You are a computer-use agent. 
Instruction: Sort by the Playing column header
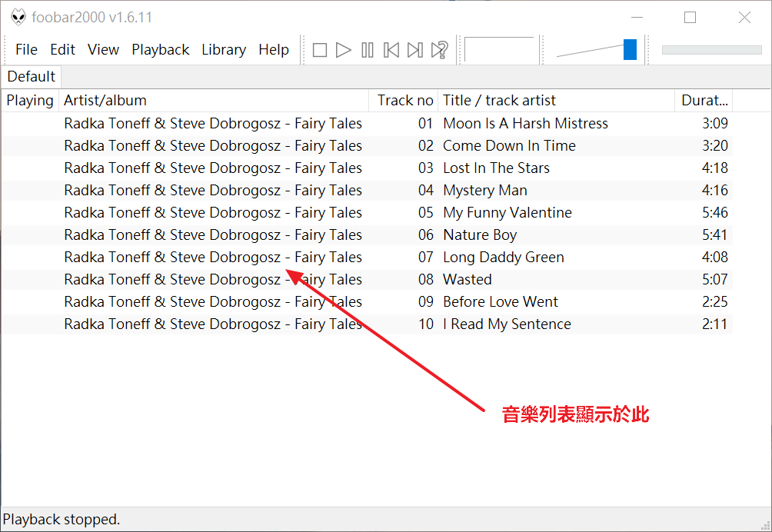point(30,101)
